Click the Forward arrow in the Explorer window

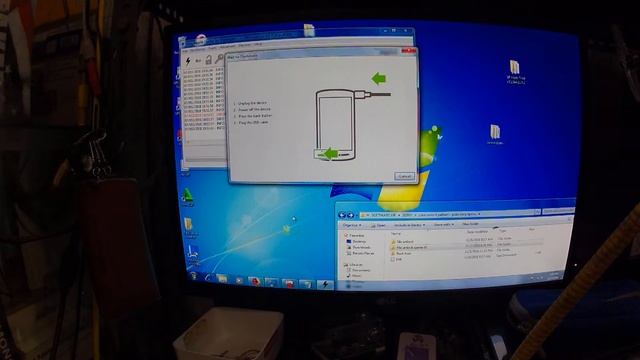[x=351, y=215]
